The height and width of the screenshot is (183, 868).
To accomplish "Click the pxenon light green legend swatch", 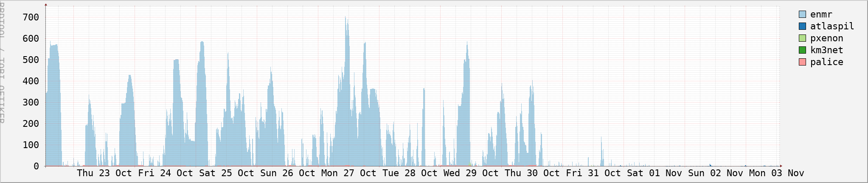I will [802, 38].
